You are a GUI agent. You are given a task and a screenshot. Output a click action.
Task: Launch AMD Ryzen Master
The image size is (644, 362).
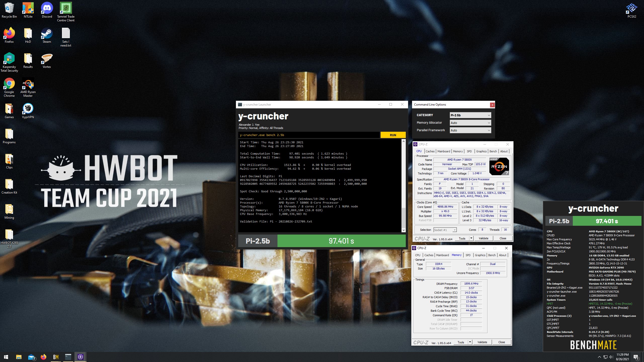[x=28, y=87]
